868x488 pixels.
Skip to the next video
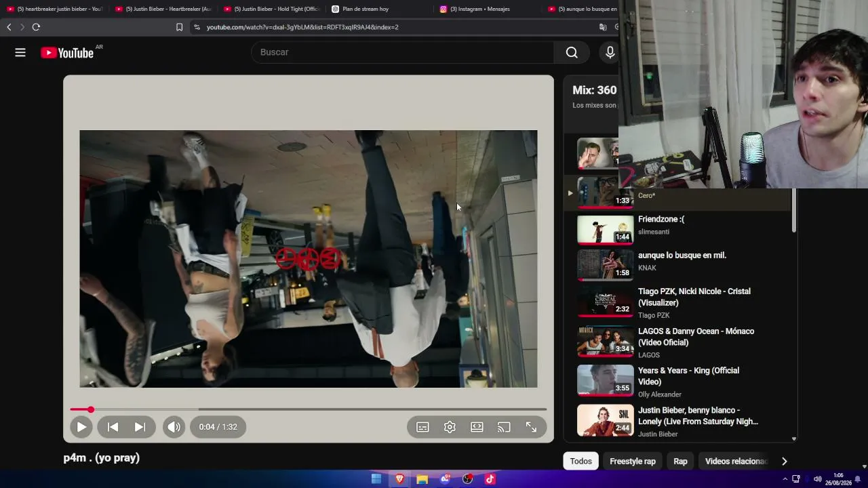point(140,427)
